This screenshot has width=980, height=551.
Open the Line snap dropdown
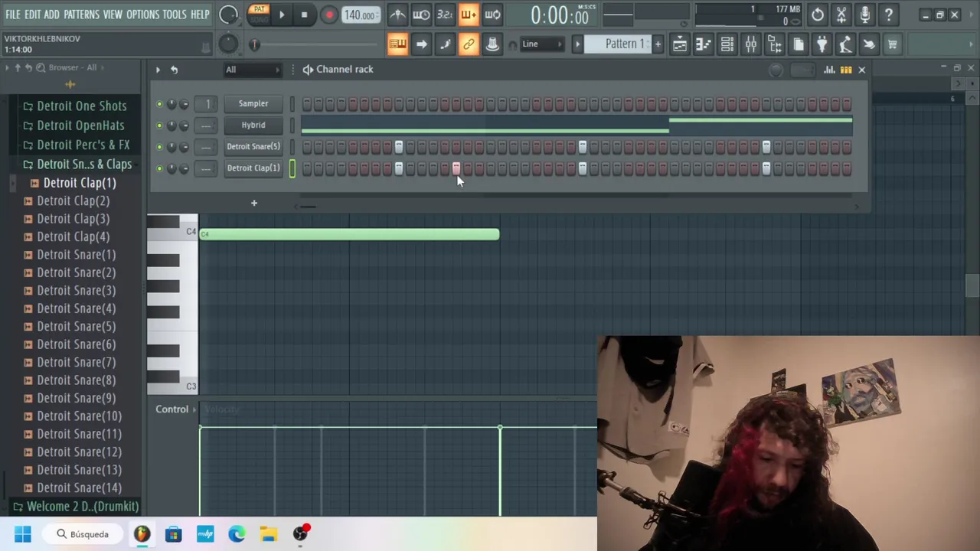click(x=541, y=44)
